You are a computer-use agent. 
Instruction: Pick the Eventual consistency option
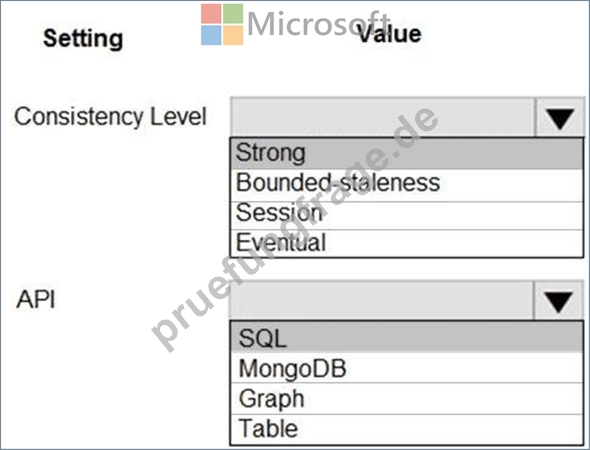click(407, 243)
